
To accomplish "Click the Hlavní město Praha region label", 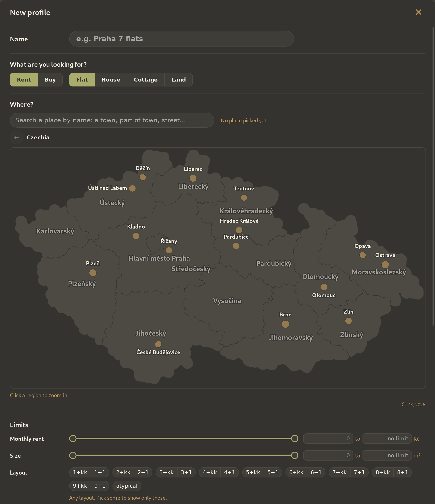I will point(159,258).
